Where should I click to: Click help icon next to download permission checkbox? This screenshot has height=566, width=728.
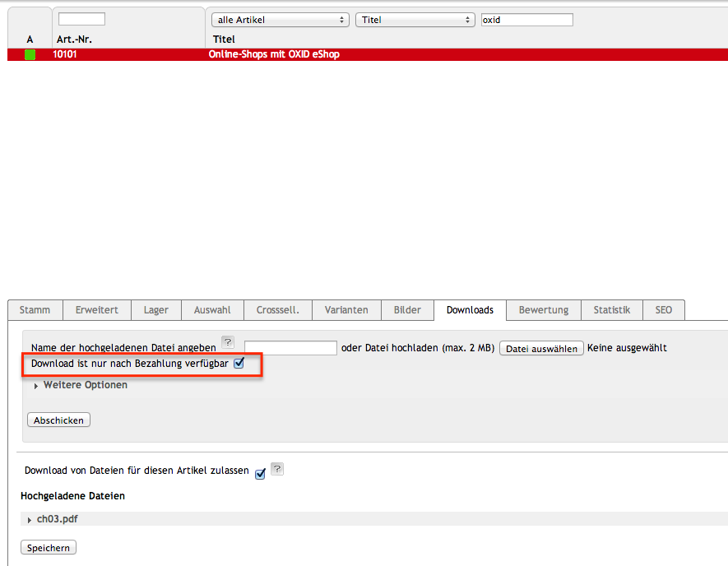click(x=277, y=469)
